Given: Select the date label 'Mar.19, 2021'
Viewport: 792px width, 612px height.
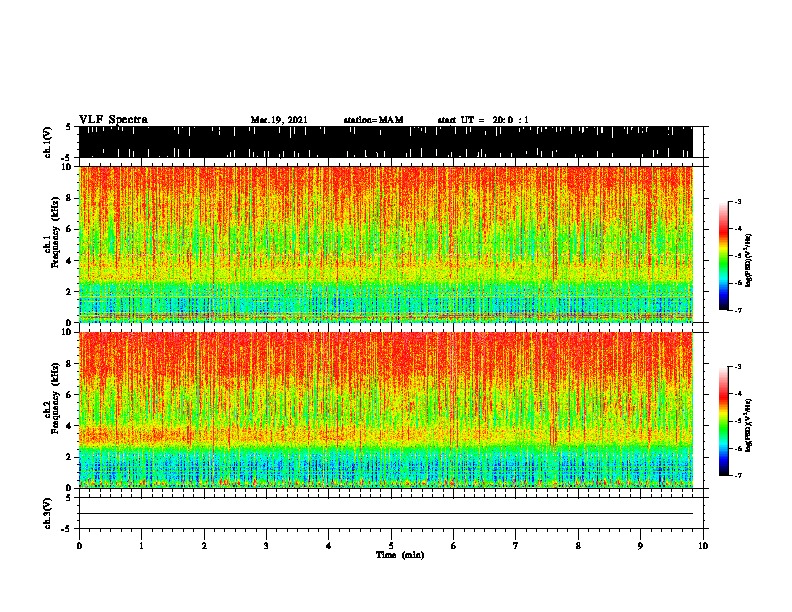Looking at the screenshot, I should [x=279, y=120].
